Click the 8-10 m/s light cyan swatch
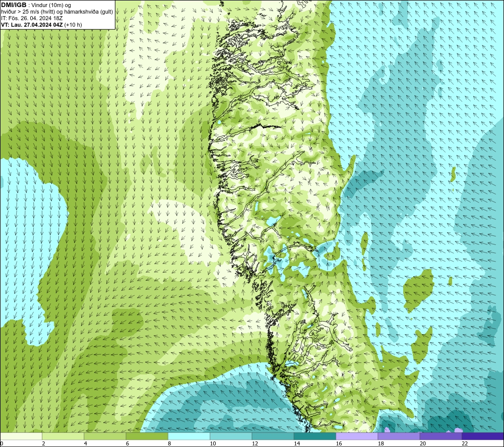 click(189, 436)
